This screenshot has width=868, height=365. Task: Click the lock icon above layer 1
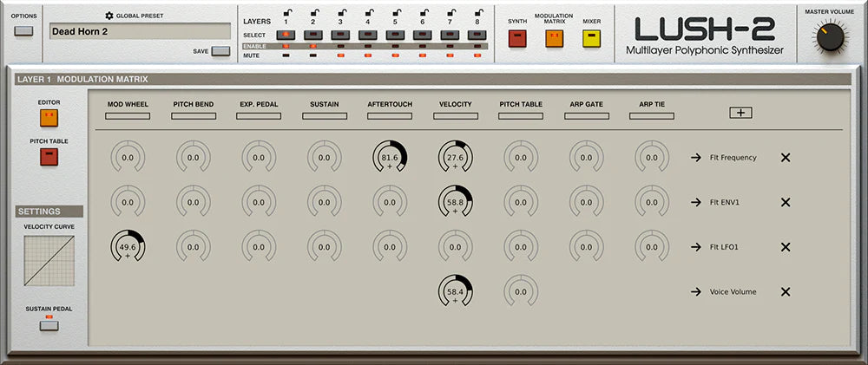(x=286, y=11)
